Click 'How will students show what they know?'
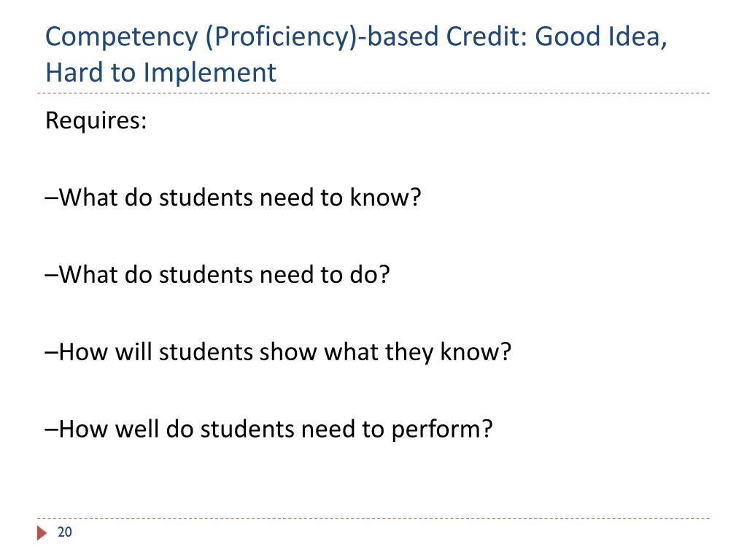 (278, 352)
